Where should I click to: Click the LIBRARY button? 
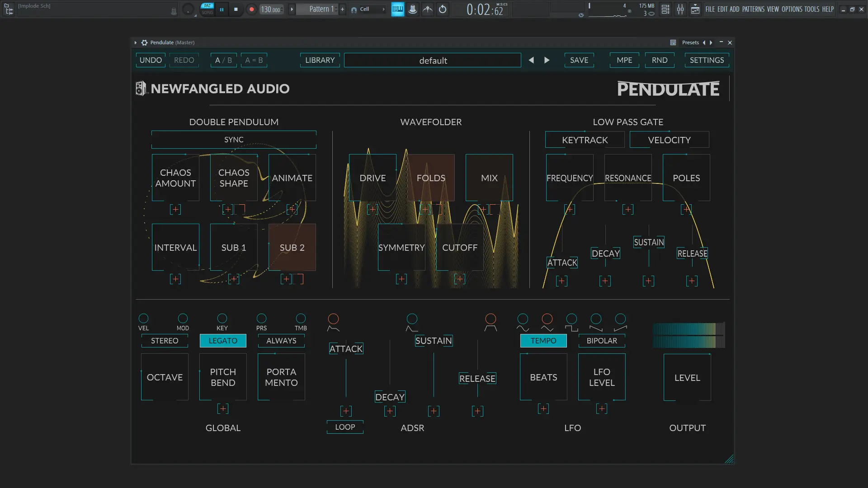tap(320, 60)
